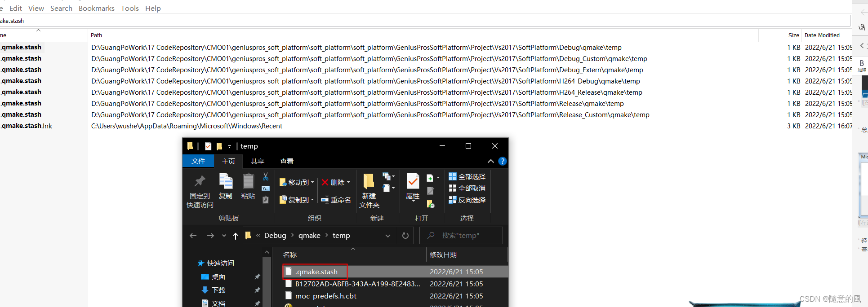
Task: Open the Edit menu in Everything
Action: (16, 8)
